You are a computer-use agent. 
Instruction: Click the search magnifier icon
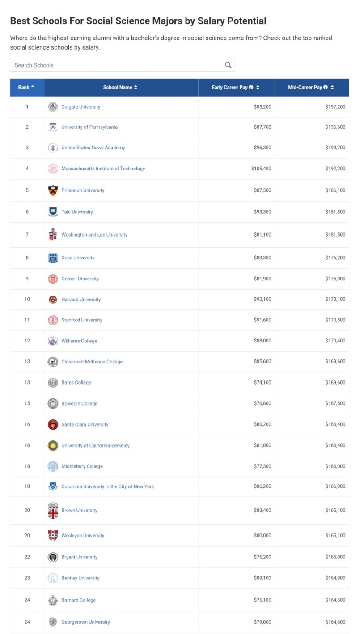pos(228,65)
